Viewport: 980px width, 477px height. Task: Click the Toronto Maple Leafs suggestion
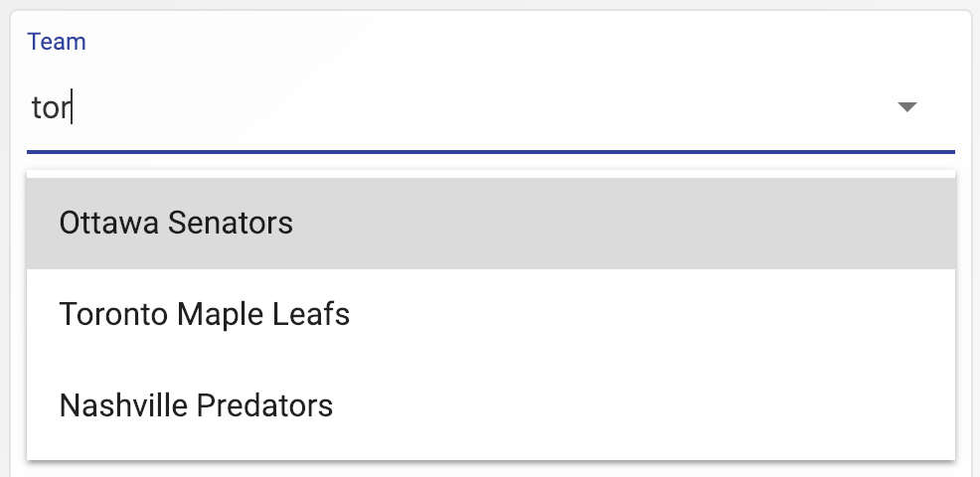coord(205,315)
